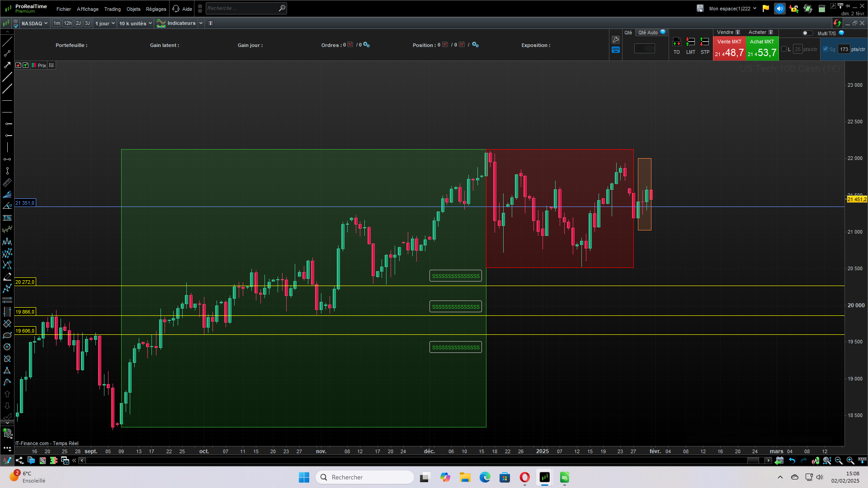Click the undo arrow in the bottom right toolbar
Screen dimensions: 868x488
click(x=792, y=460)
